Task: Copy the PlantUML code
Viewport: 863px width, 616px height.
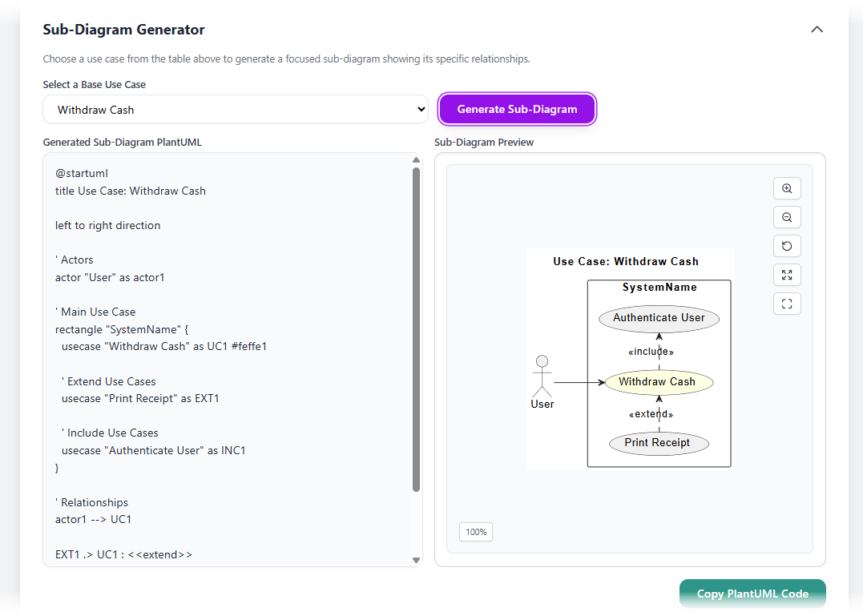Action: tap(752, 594)
